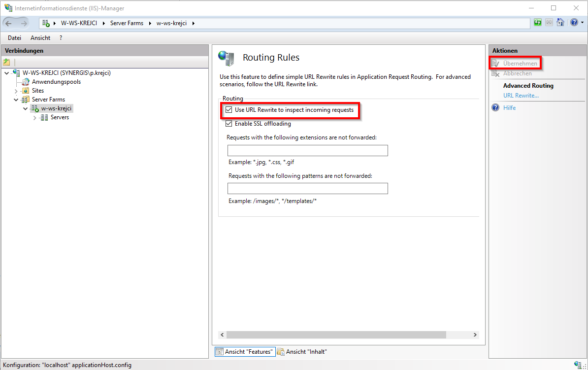Click the refresh icon in the address bar
The width and height of the screenshot is (588, 370).
(537, 22)
